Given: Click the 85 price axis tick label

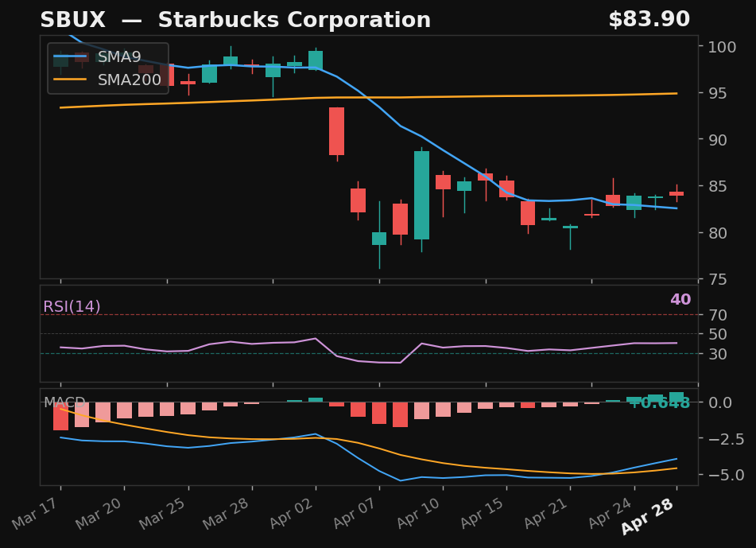Looking at the screenshot, I should click(x=717, y=186).
